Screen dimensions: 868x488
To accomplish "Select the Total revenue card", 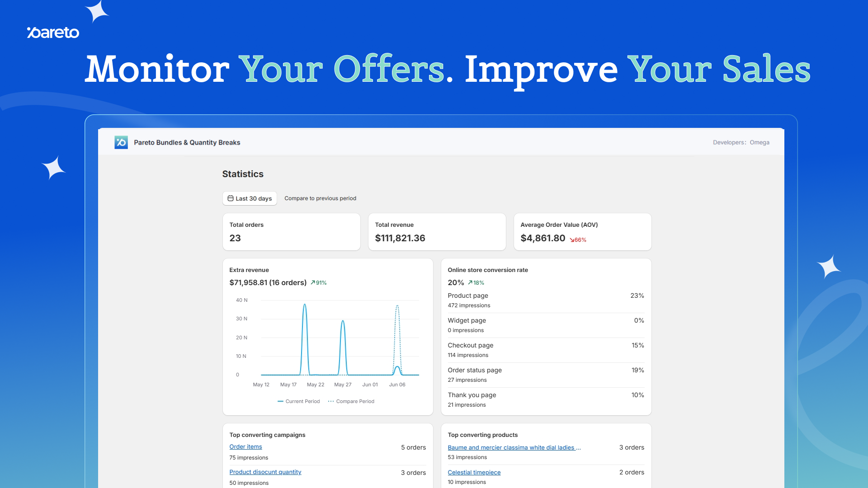I will point(437,232).
